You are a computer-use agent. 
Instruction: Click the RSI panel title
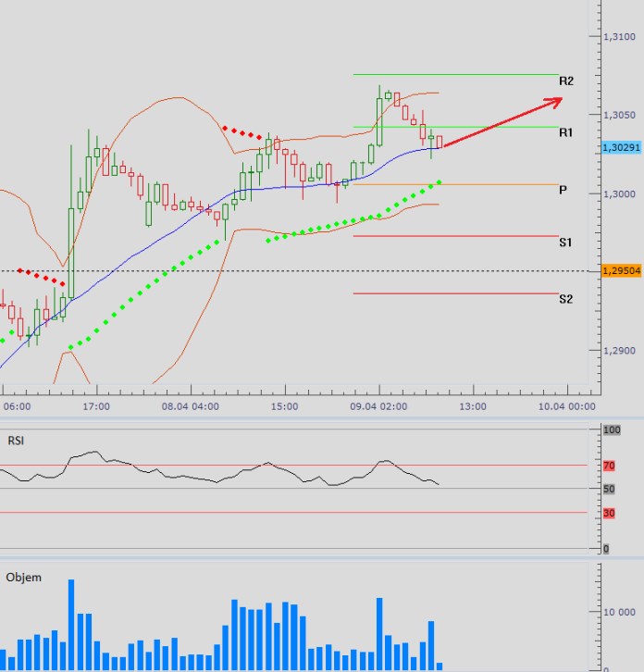(x=16, y=441)
